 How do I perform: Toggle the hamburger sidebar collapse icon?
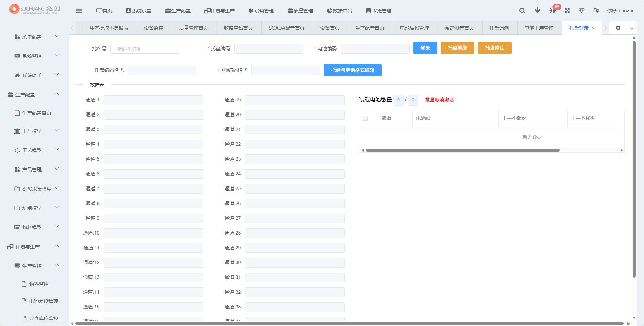[x=79, y=11]
